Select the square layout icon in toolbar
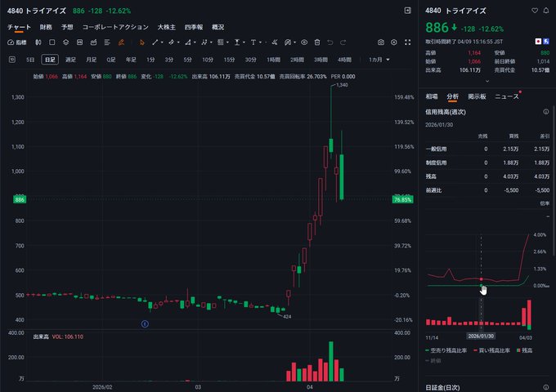This screenshot has height=392, width=556. (52, 42)
